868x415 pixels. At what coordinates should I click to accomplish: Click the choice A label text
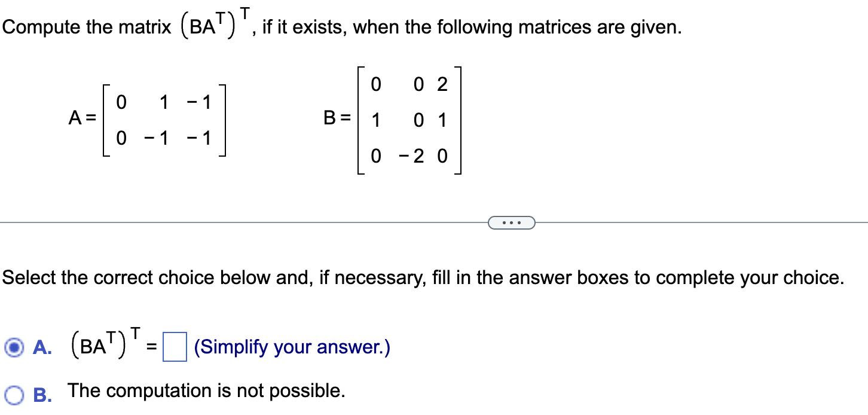pos(41,347)
